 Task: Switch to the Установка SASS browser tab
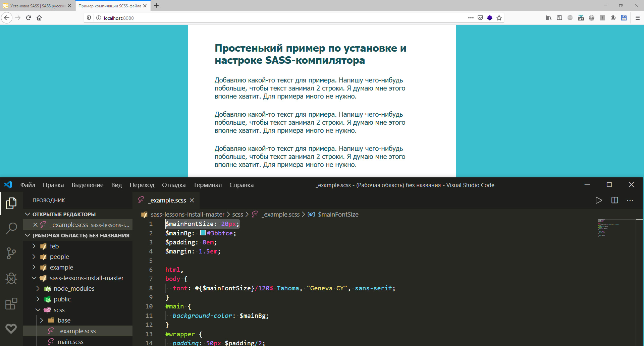pos(37,6)
